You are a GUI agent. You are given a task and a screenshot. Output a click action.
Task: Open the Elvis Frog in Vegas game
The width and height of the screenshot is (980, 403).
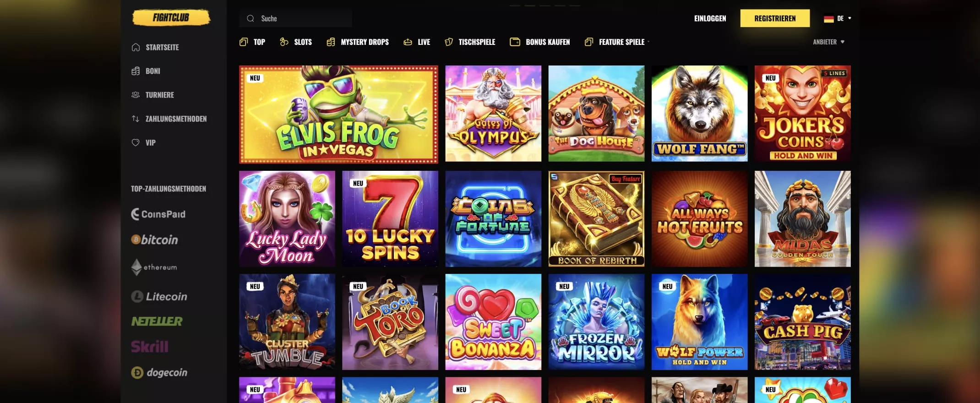click(x=338, y=114)
